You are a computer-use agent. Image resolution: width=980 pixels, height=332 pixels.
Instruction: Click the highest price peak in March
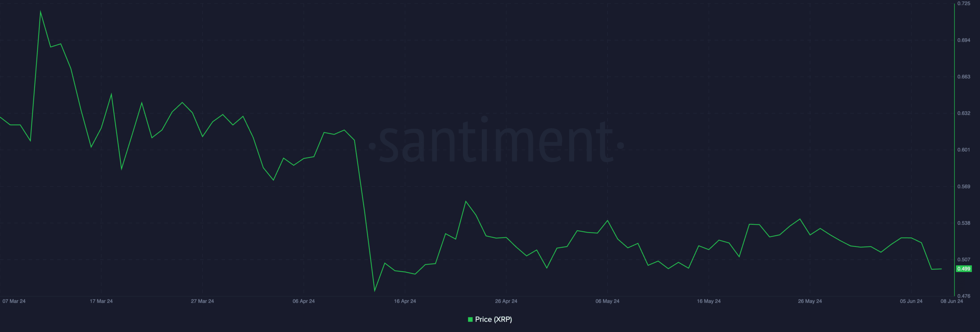tap(41, 11)
